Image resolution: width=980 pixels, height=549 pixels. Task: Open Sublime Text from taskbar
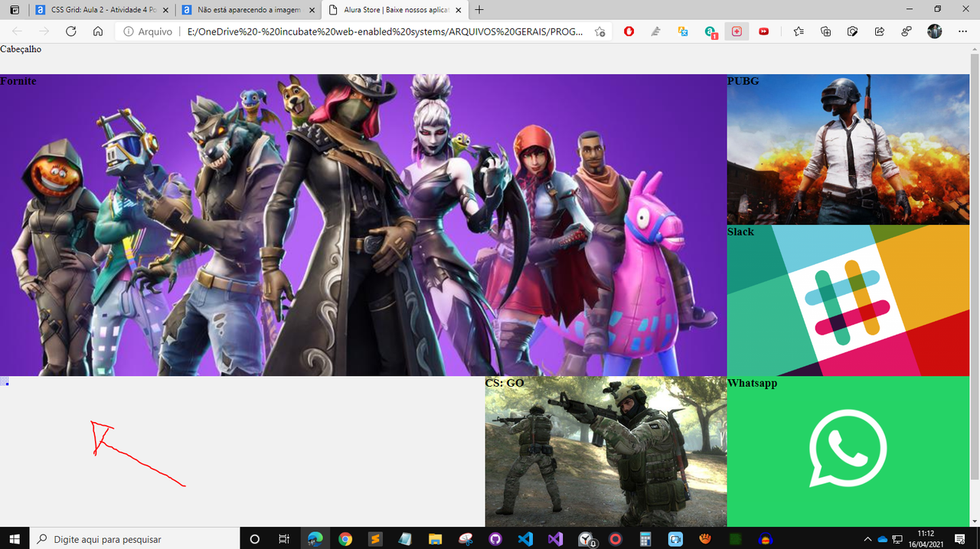[x=375, y=539]
